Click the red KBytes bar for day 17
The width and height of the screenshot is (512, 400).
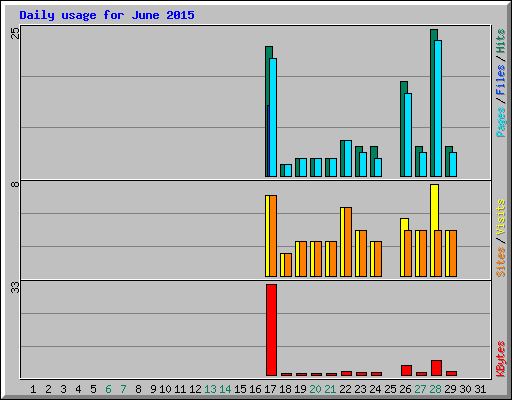(271, 330)
